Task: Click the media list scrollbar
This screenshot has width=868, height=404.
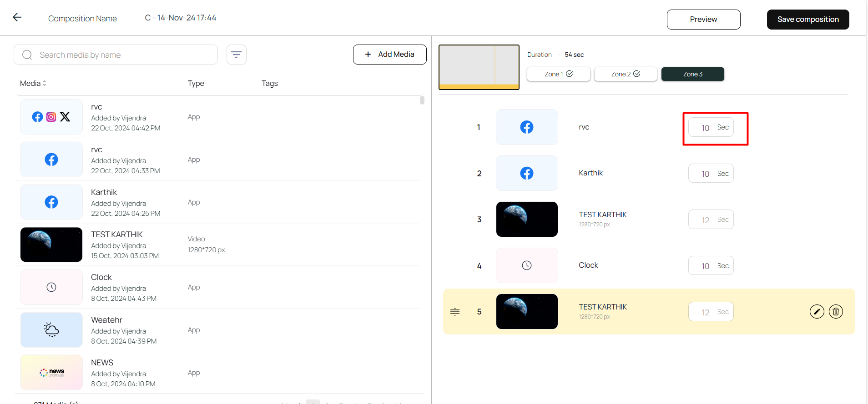Action: coord(422,100)
